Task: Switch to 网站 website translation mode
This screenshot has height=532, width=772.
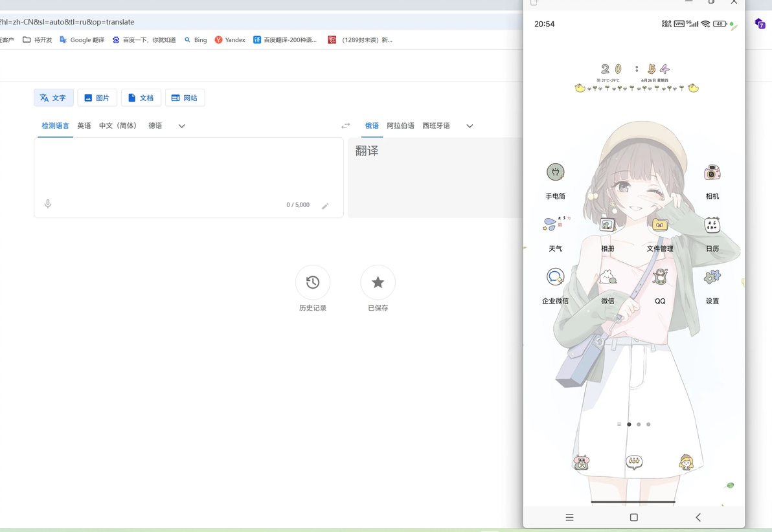Action: pyautogui.click(x=185, y=98)
